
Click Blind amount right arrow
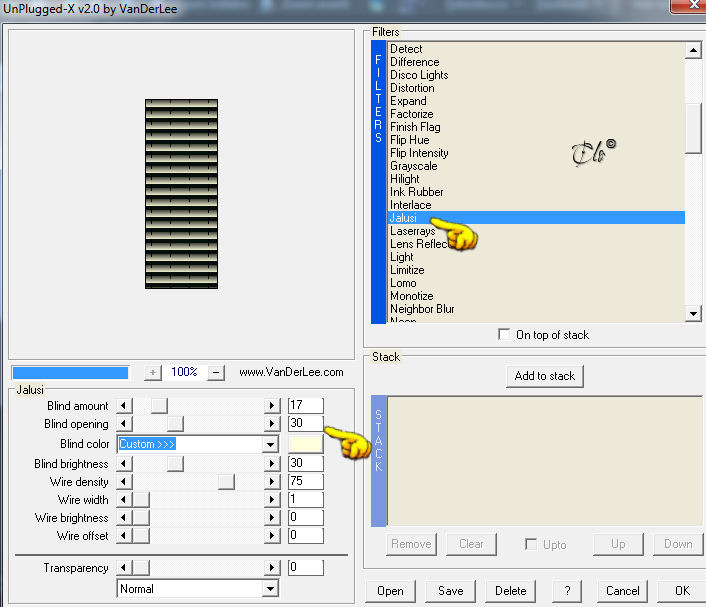pyautogui.click(x=272, y=406)
